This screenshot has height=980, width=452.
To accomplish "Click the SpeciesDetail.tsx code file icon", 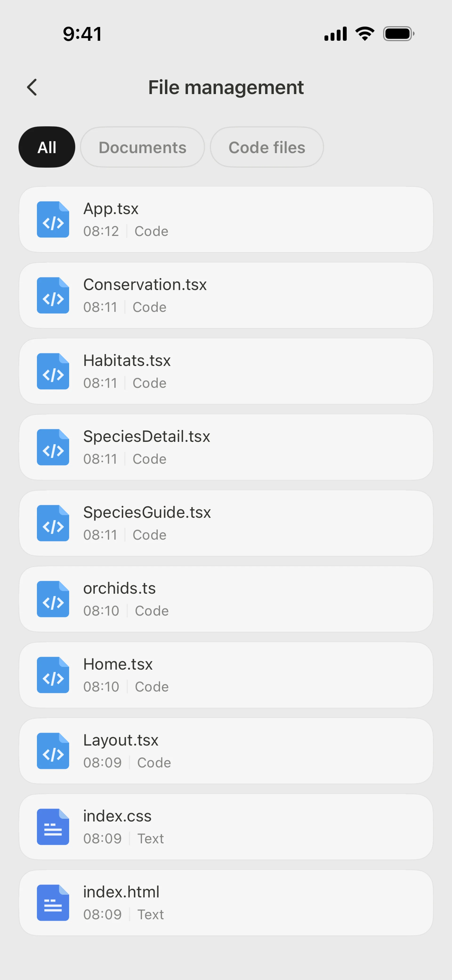I will pyautogui.click(x=53, y=447).
